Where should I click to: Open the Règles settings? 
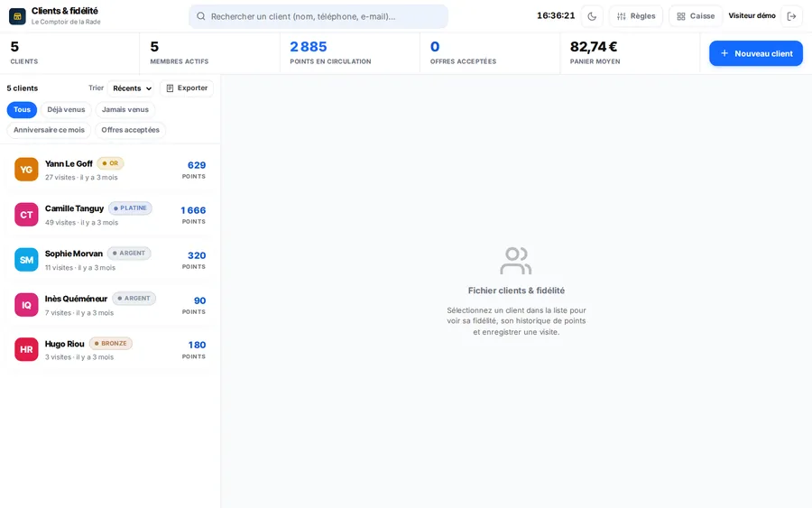pos(636,16)
